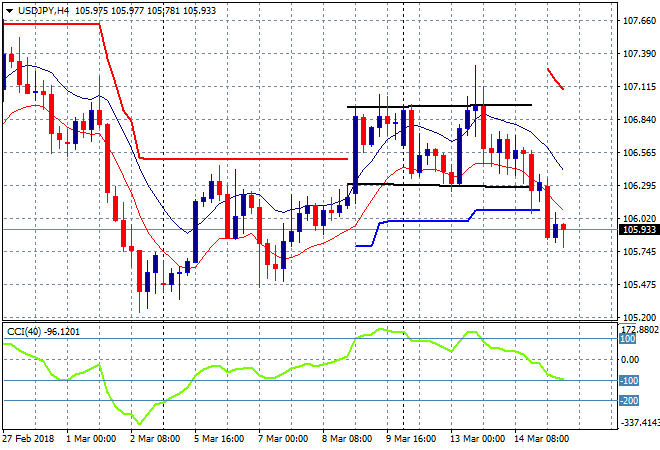Viewport: 660px width, 450px height.
Task: Select the 106.295 price axis label
Action: (639, 185)
